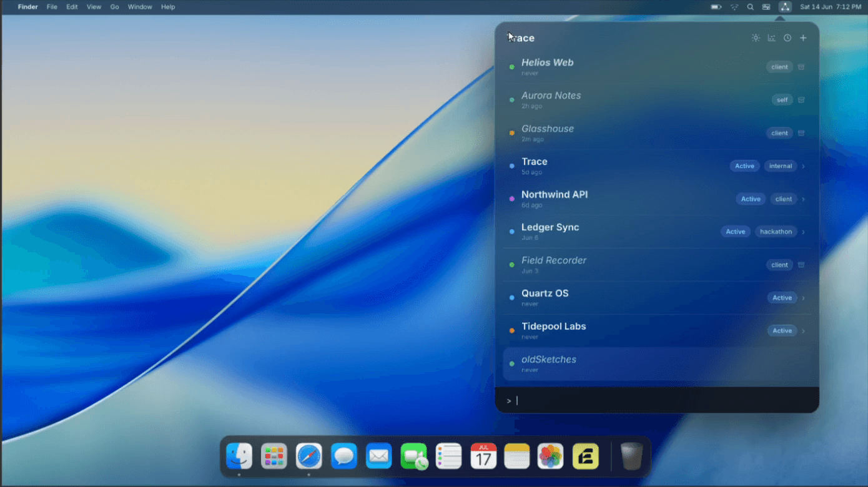
Task: Focus the command prompt input field
Action: [x=657, y=400]
